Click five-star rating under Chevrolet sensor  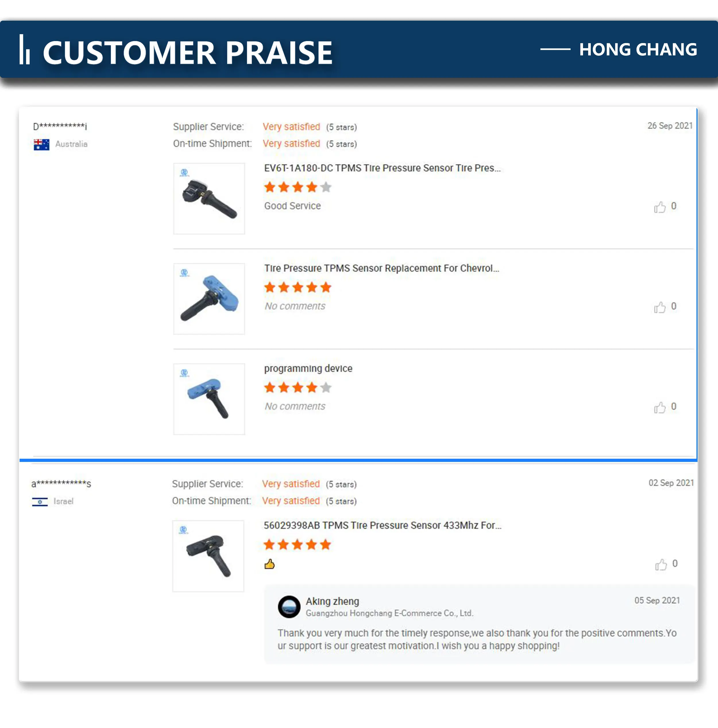coord(297,288)
